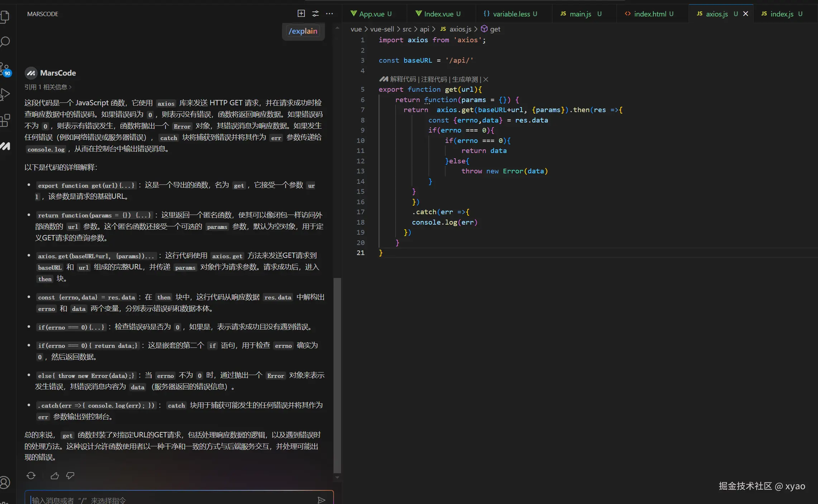Open the MarsCode panel settings sliders icon

[315, 14]
